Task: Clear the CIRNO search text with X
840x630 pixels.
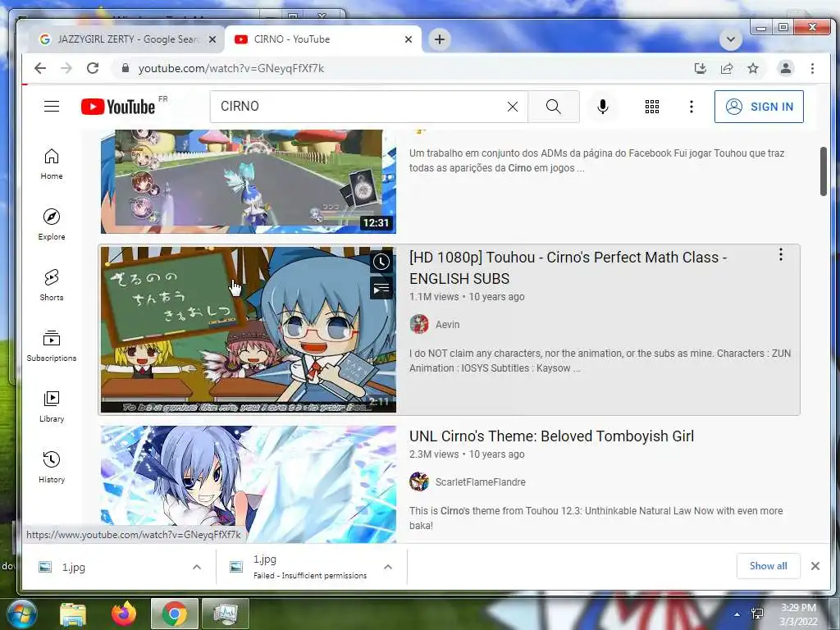Action: click(513, 107)
